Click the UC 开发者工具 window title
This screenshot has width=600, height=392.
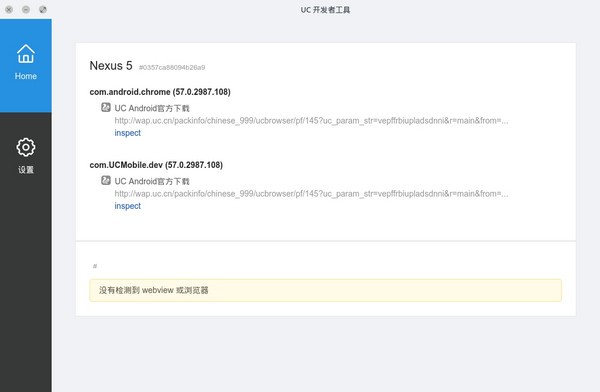pos(325,10)
